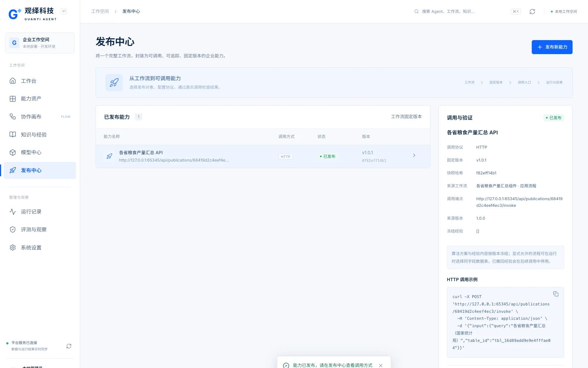
Task: Click the success check icon in toast
Action: tap(286, 365)
